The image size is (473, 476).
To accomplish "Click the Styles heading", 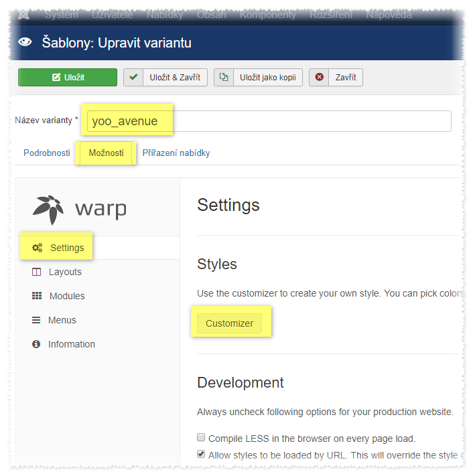I will [x=217, y=264].
